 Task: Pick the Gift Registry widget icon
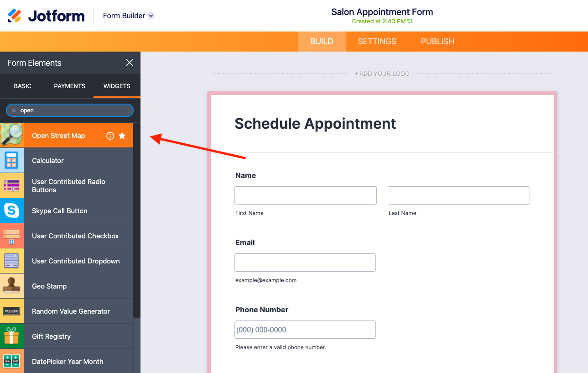tap(12, 336)
